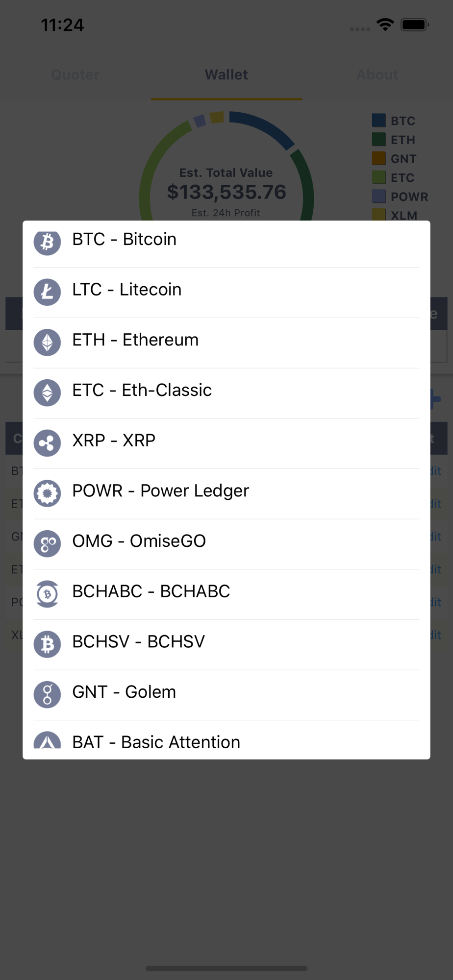Tap the Est. Total Value amount
Image resolution: width=453 pixels, height=980 pixels.
[x=226, y=192]
